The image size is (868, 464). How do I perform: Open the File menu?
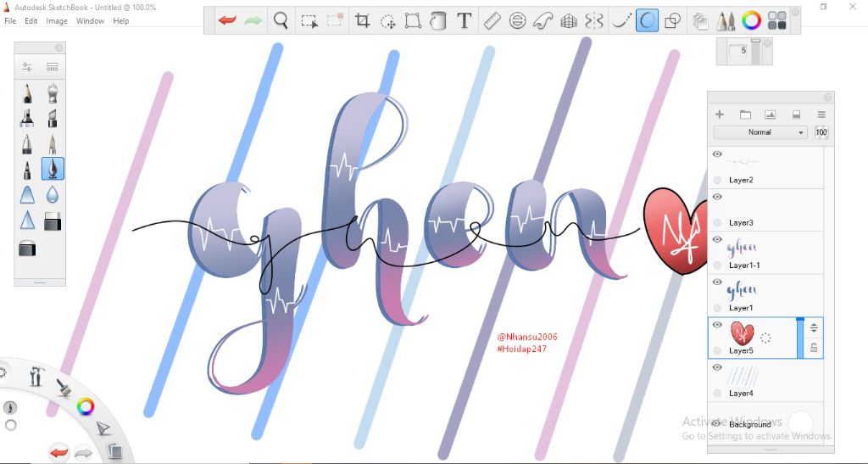point(10,21)
